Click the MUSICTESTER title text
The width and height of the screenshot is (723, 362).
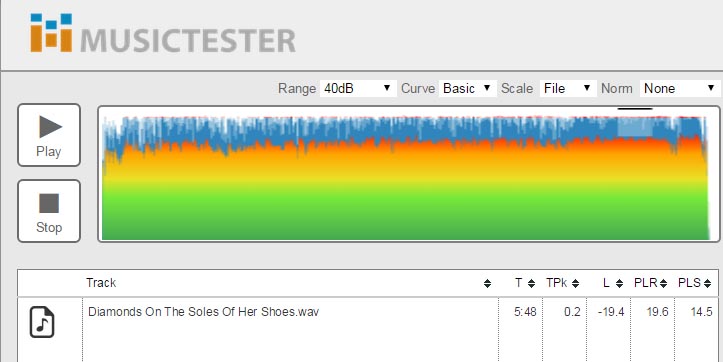[x=188, y=41]
